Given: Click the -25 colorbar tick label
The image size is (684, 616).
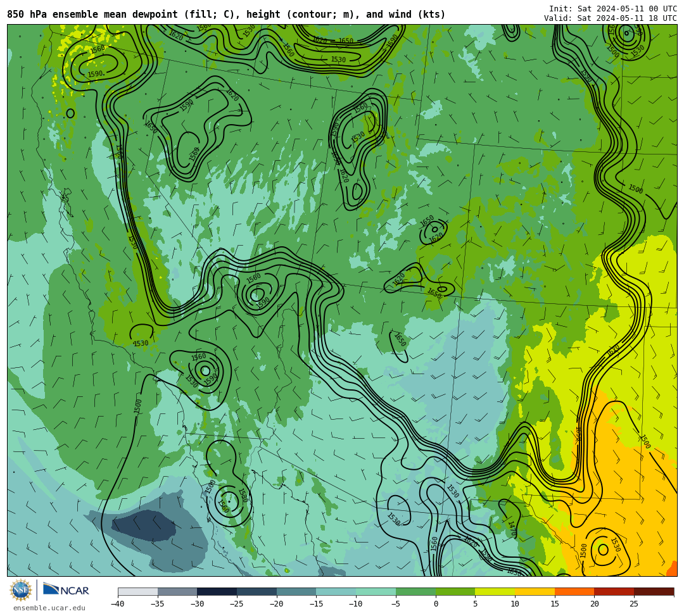Looking at the screenshot, I should (x=236, y=604).
